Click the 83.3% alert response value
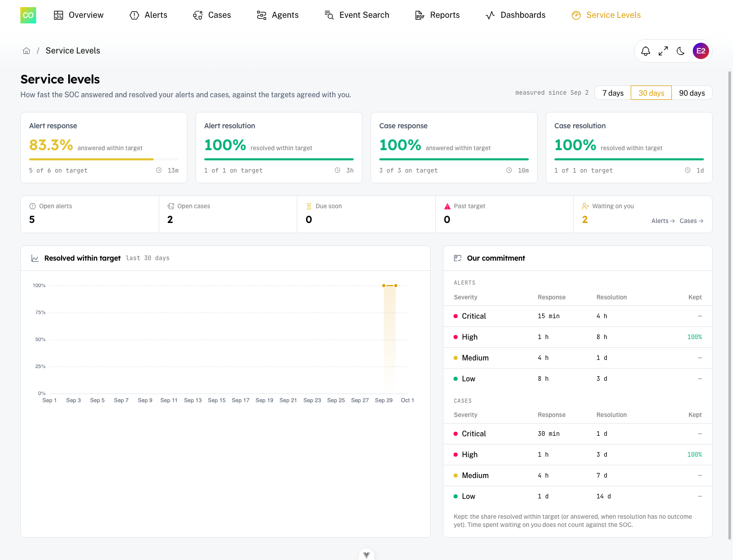The height and width of the screenshot is (560, 733). click(51, 145)
